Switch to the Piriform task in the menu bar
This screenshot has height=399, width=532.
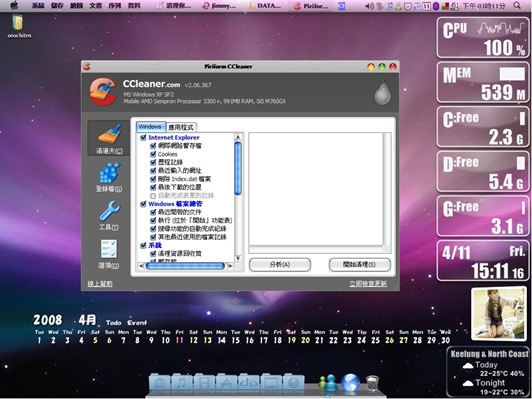pos(311,6)
